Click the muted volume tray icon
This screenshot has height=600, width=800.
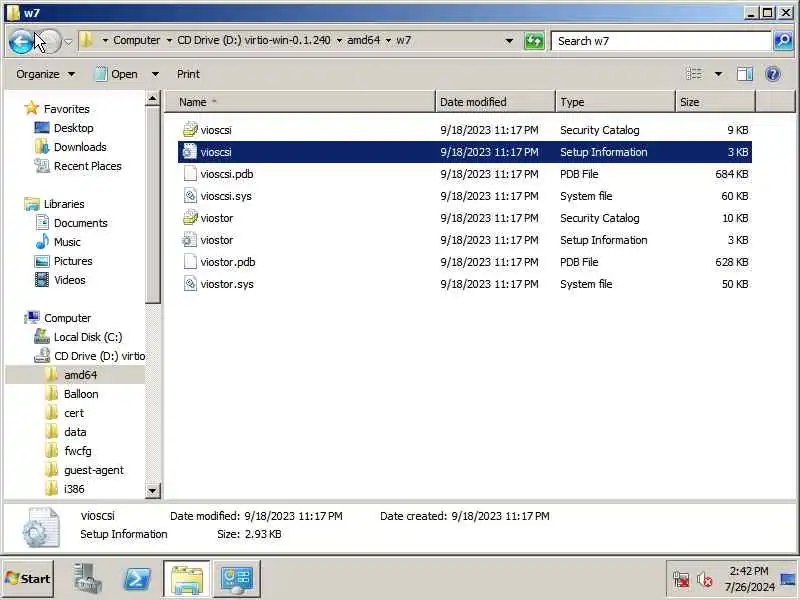705,580
